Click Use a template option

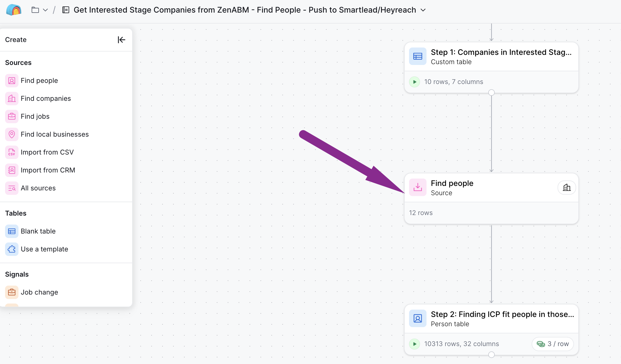click(44, 249)
